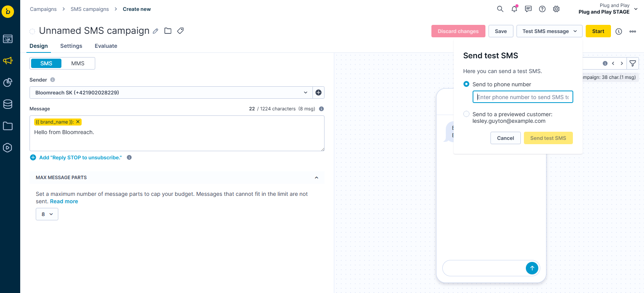Image resolution: width=644 pixels, height=293 pixels.
Task: Select Send to phone number radio
Action: click(466, 84)
